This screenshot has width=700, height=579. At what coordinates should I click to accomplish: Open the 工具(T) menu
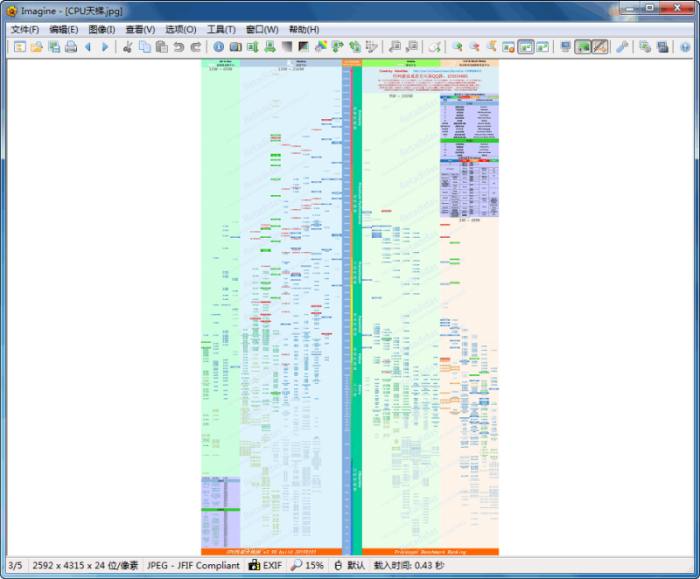pyautogui.click(x=221, y=30)
